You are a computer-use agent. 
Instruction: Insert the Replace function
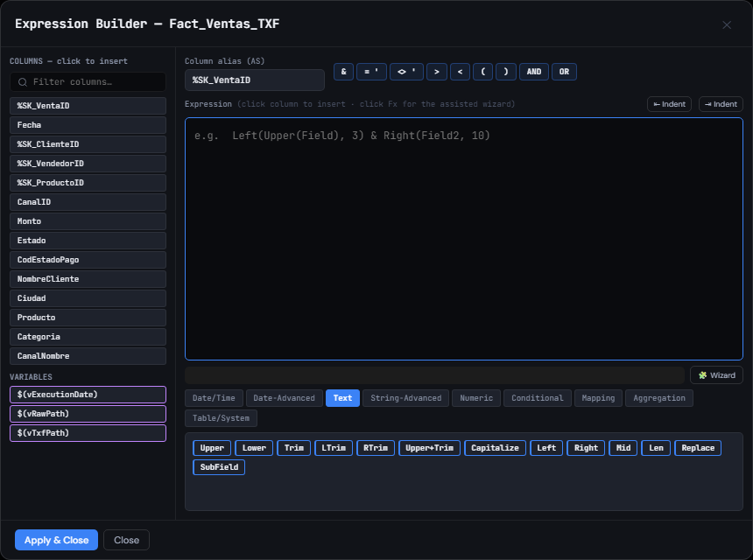tap(698, 448)
